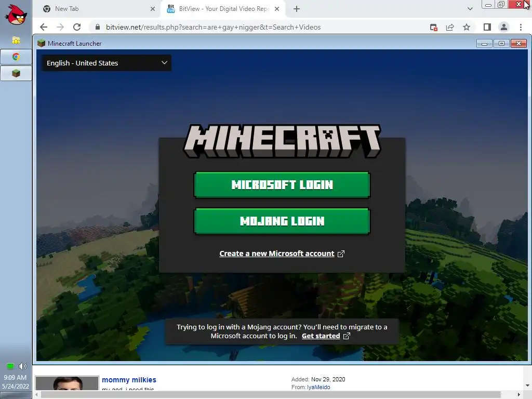Open the folder taskbar icon
The width and height of the screenshot is (532, 399).
pos(16,41)
